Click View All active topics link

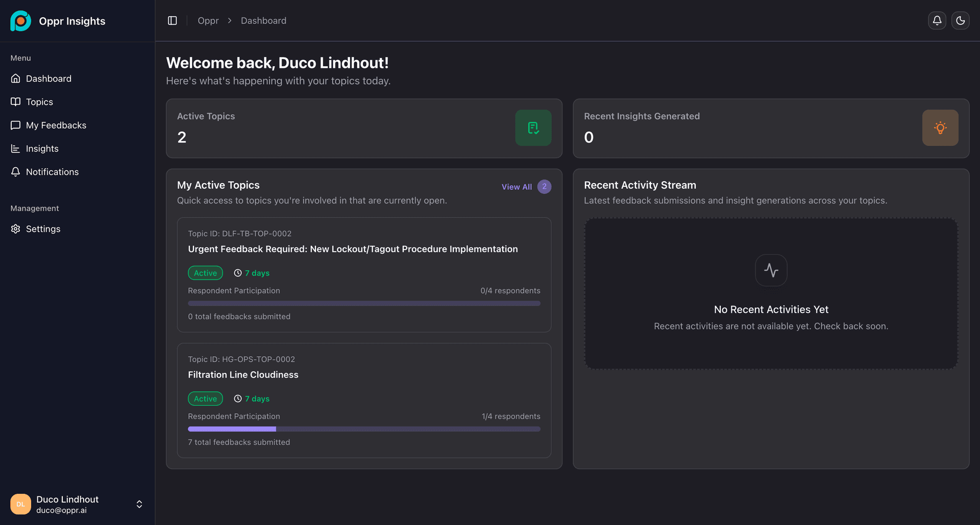517,187
